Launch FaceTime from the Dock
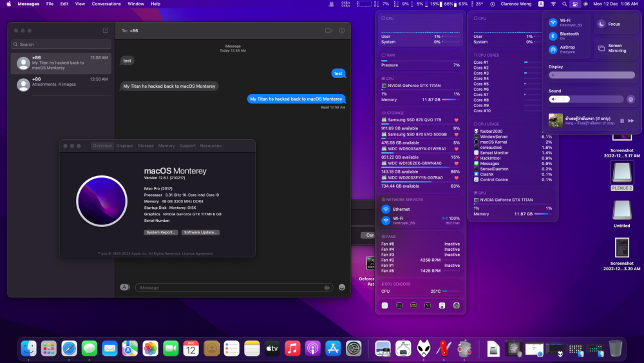 click(x=171, y=349)
